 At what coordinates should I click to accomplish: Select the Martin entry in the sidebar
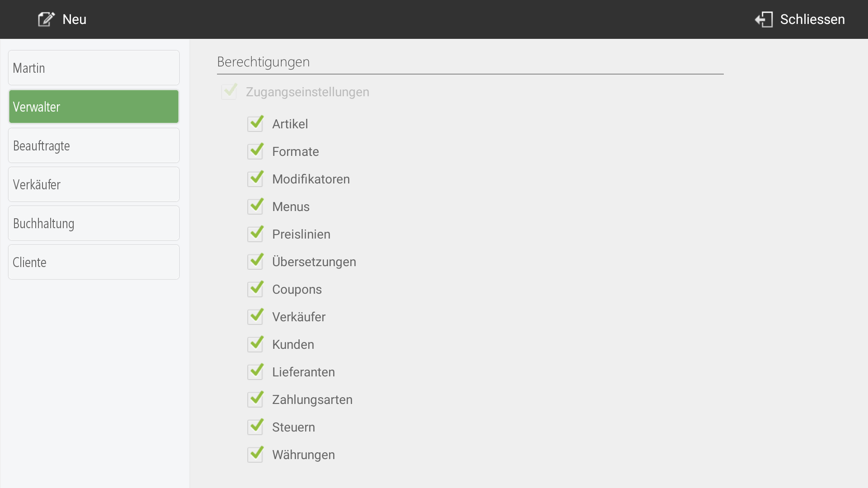click(94, 68)
